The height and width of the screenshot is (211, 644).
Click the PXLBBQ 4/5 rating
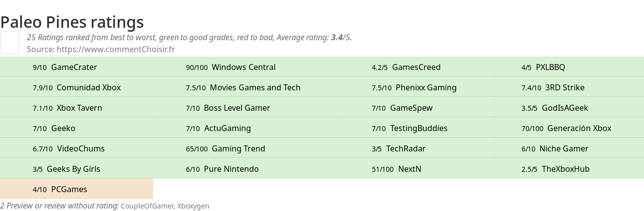543,67
